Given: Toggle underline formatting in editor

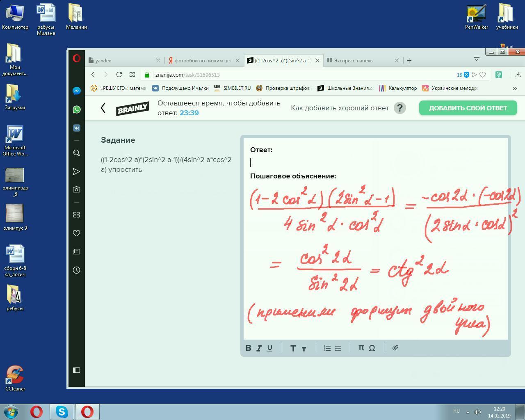Looking at the screenshot, I should [x=270, y=348].
